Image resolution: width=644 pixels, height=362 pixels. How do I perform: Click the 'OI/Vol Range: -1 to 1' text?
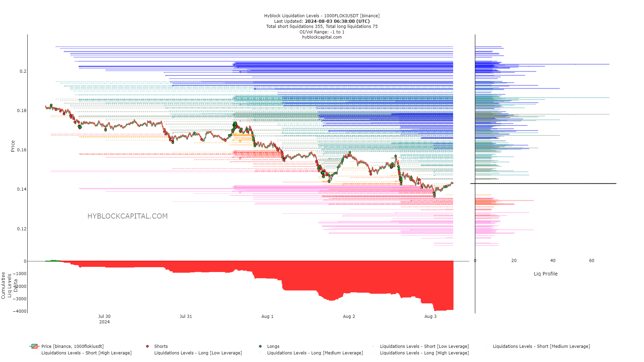pos(322,32)
